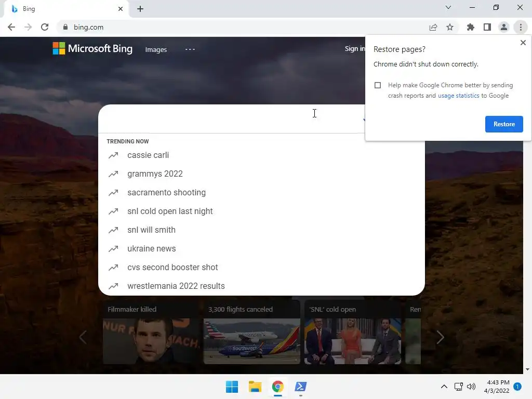Show next news cards with right chevron
The width and height of the screenshot is (532, 399).
click(x=441, y=337)
